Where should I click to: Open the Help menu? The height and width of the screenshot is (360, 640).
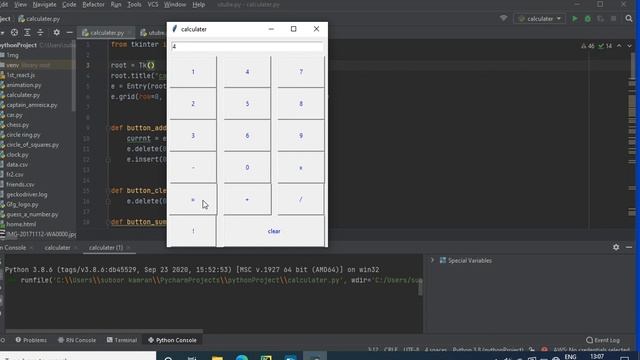click(x=198, y=4)
